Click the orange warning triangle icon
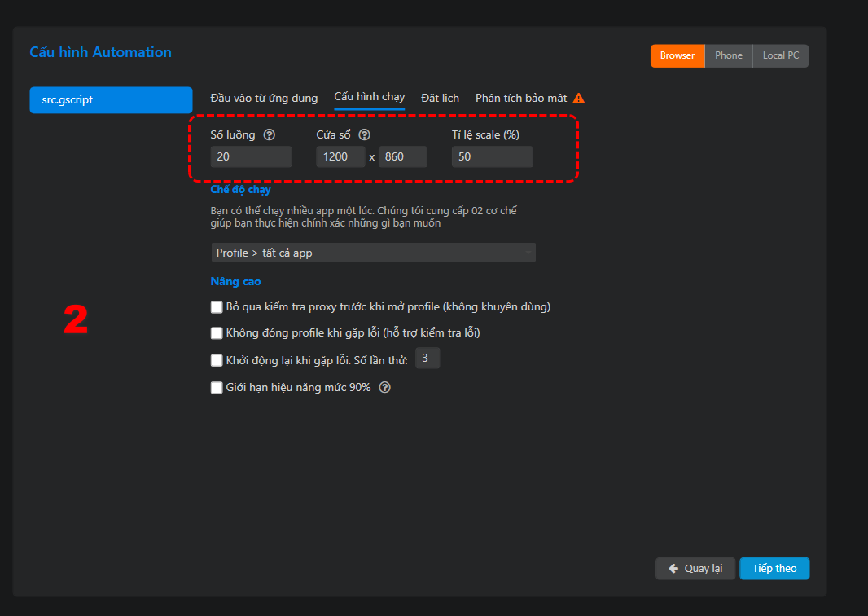 click(x=579, y=99)
